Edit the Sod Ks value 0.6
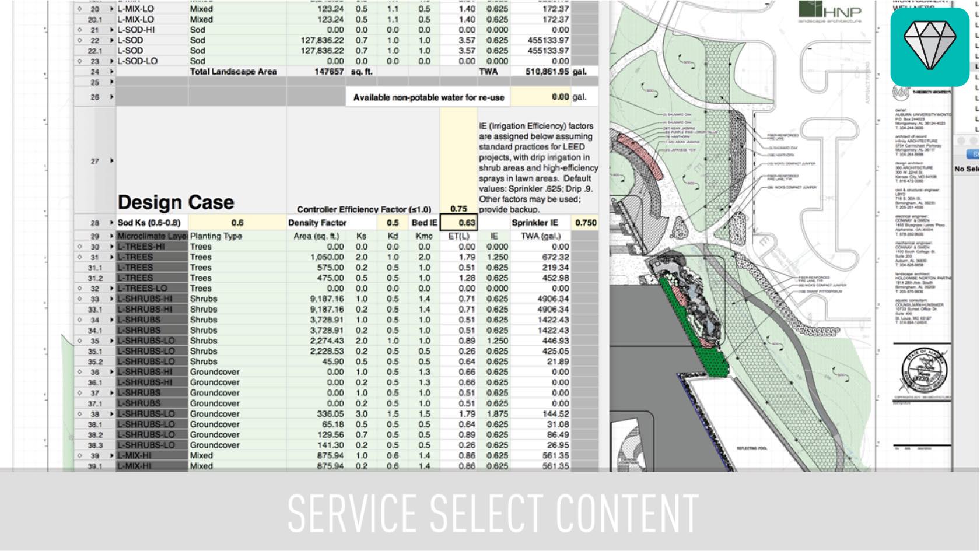Screen dimensions: 980x551 [237, 223]
